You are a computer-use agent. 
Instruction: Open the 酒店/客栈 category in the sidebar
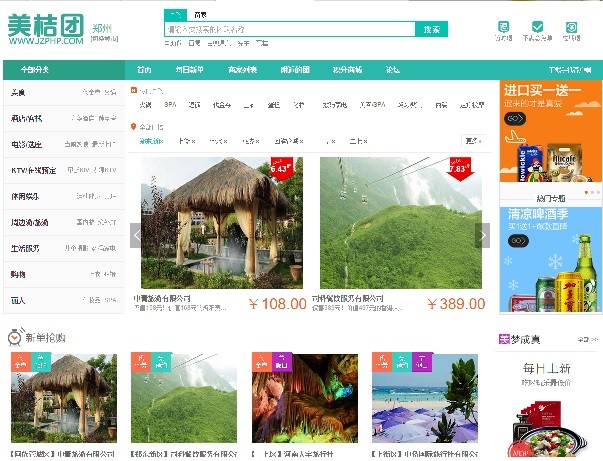[26, 118]
